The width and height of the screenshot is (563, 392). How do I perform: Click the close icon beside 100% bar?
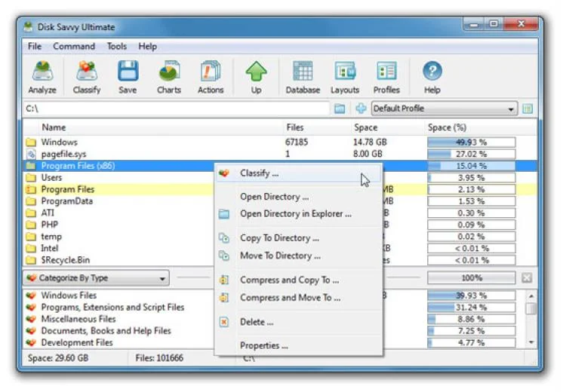[527, 278]
